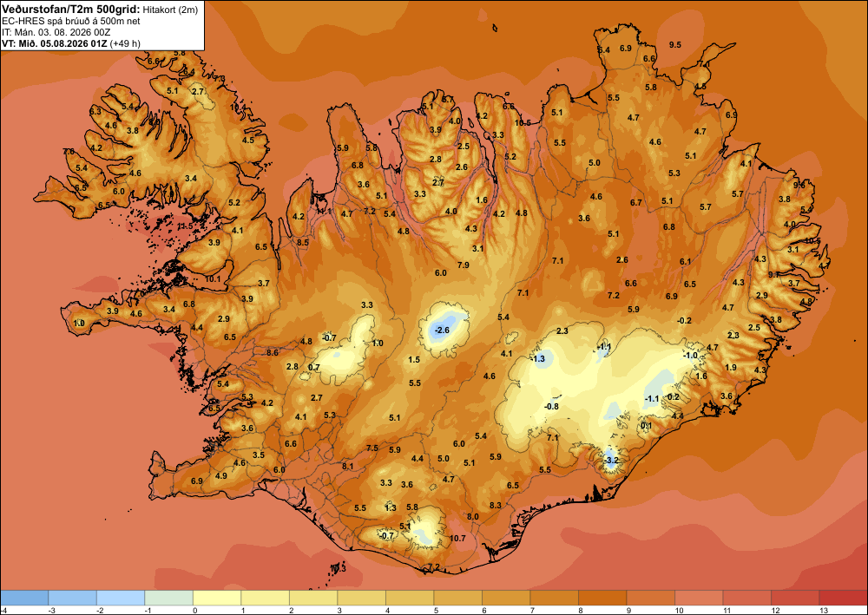Click the title 'Veðurstofan/T2m 500grid:'
The height and width of the screenshot is (615, 868).
[71, 9]
